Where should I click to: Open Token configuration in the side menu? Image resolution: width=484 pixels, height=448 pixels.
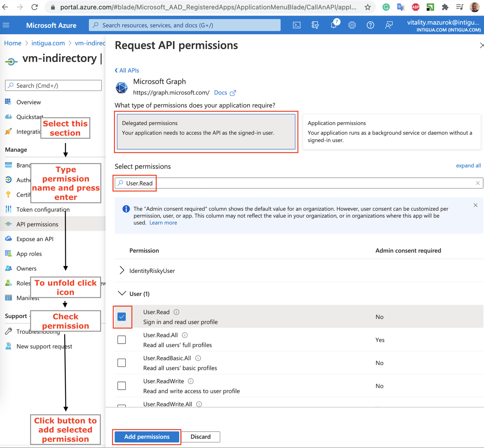click(43, 209)
